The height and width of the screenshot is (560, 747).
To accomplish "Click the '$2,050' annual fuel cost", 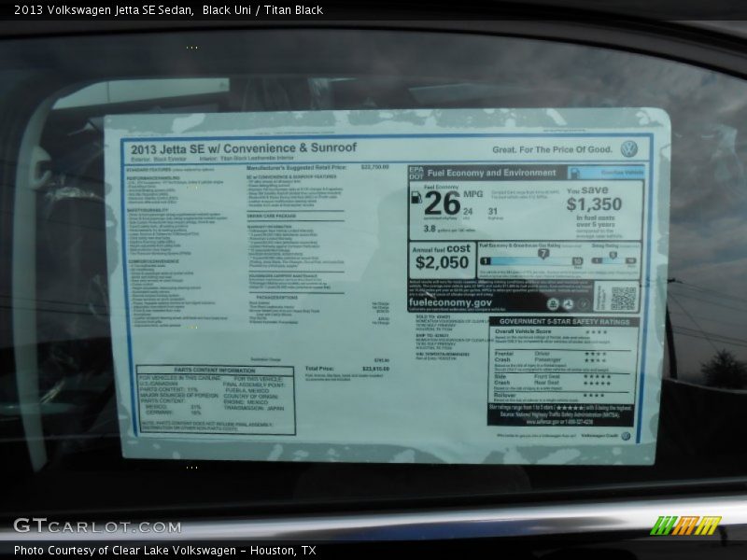I will point(442,262).
